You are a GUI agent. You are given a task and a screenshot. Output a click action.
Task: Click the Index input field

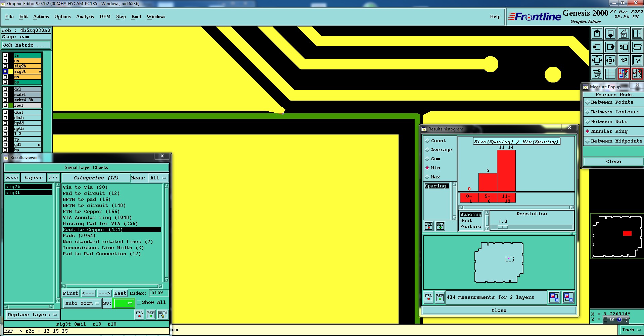(x=158, y=293)
